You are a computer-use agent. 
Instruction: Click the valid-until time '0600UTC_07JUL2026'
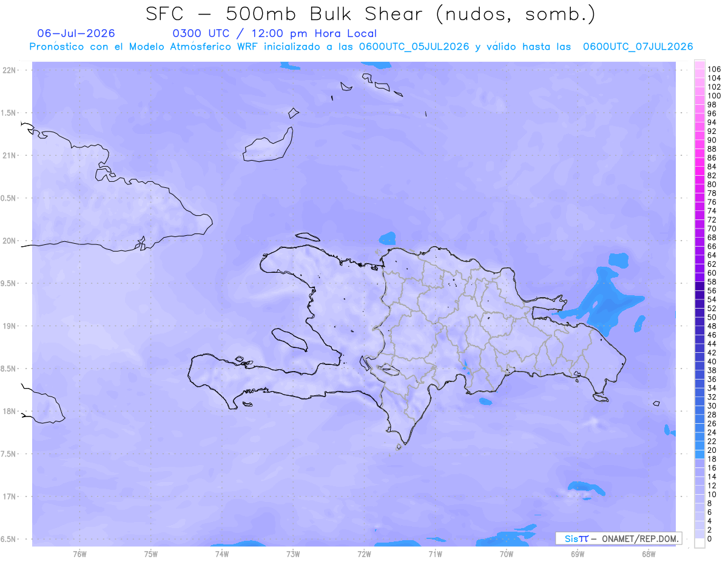pyautogui.click(x=638, y=47)
